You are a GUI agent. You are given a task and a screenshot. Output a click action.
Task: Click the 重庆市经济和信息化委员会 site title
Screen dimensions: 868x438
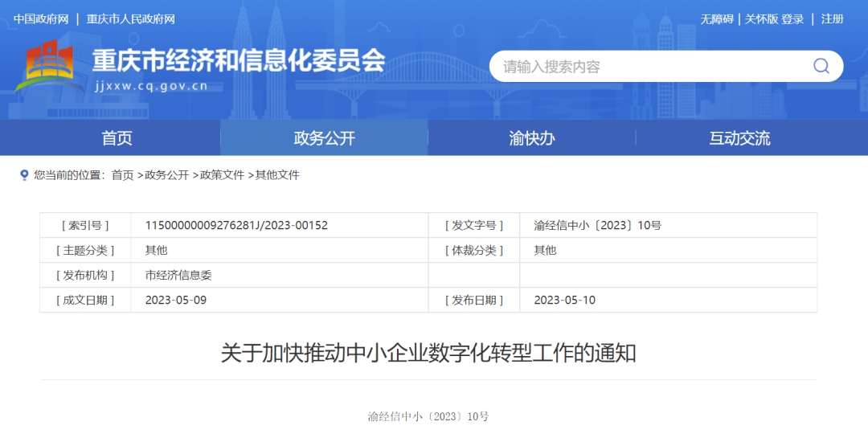(x=239, y=61)
